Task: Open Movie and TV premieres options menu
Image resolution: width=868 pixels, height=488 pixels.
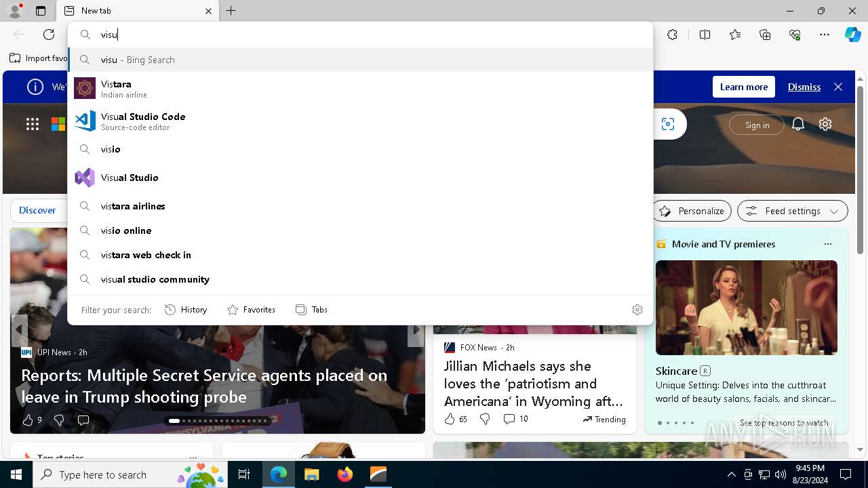Action: pos(827,244)
